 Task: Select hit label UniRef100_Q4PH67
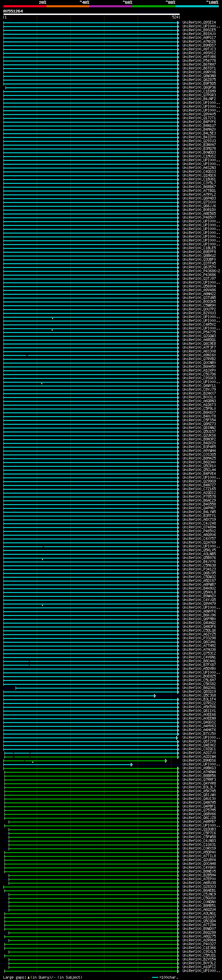199,508
